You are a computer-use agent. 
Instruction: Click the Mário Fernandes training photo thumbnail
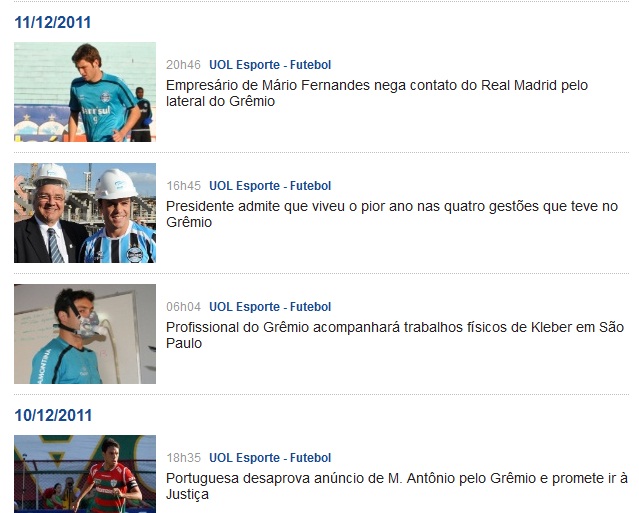coord(85,92)
